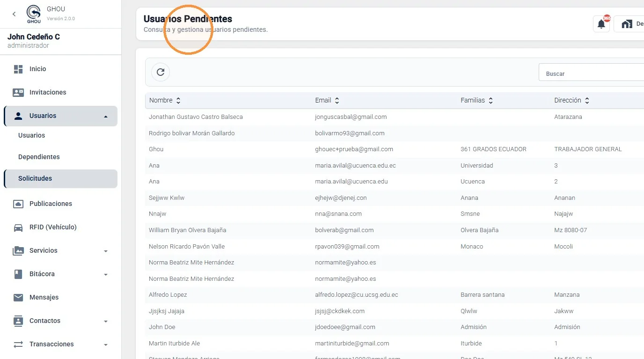The image size is (644, 359).
Task: Click the Mensajes envelope icon
Action: 18,298
